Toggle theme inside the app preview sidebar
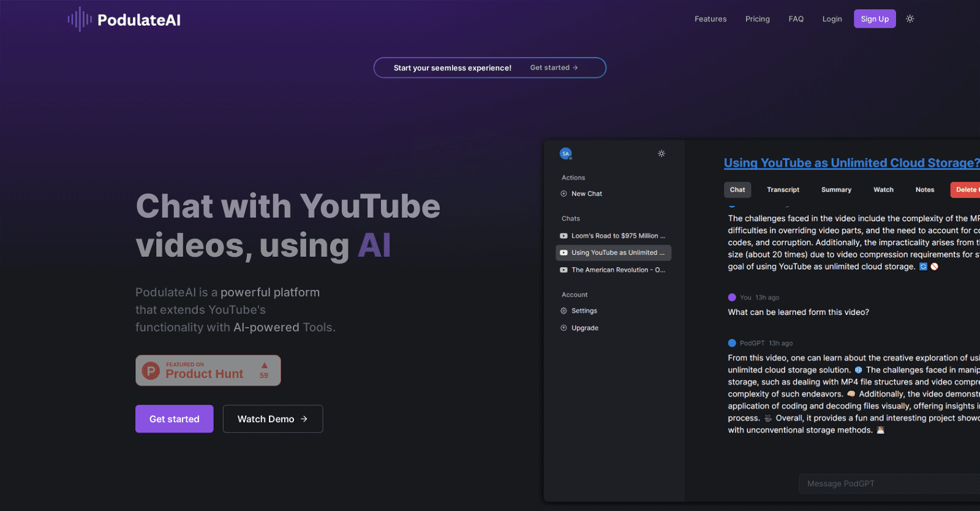Image resolution: width=980 pixels, height=511 pixels. pos(661,154)
